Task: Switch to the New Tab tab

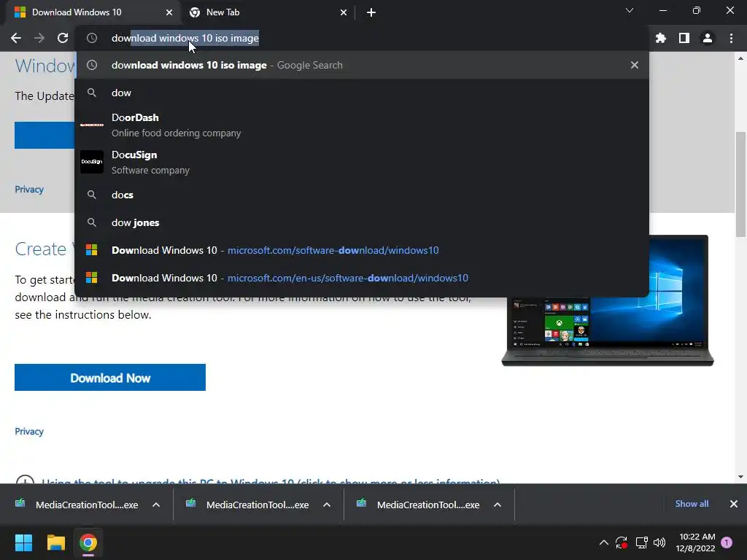Action: (268, 12)
